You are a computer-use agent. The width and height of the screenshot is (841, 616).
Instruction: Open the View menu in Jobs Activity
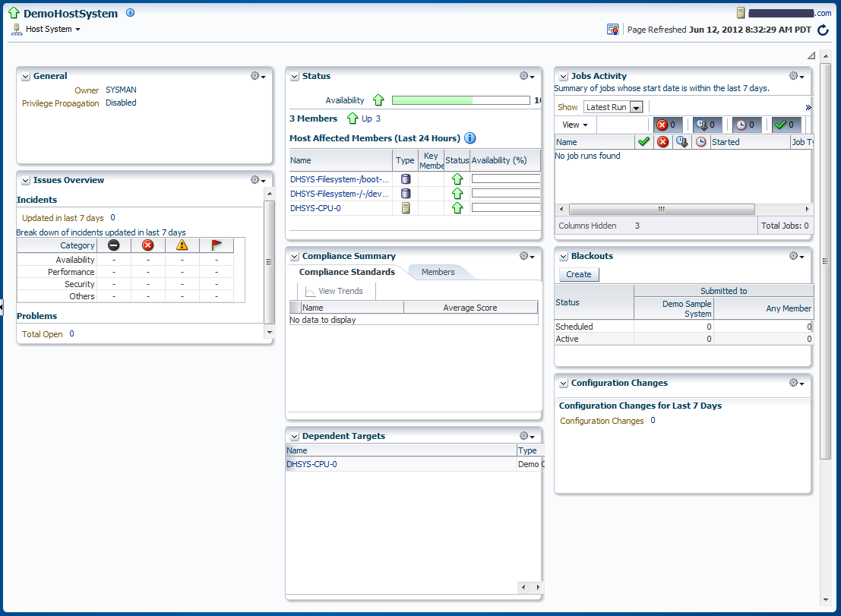[x=575, y=125]
